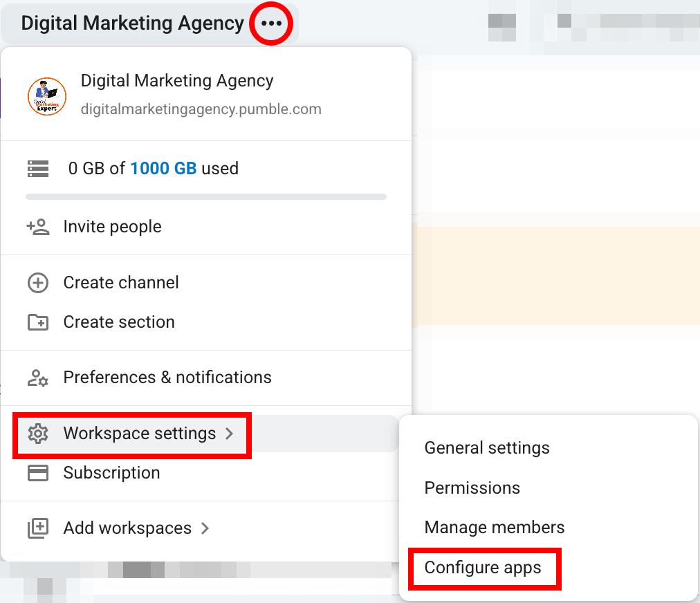Open Manage members
The image size is (700, 603).
[x=495, y=528]
